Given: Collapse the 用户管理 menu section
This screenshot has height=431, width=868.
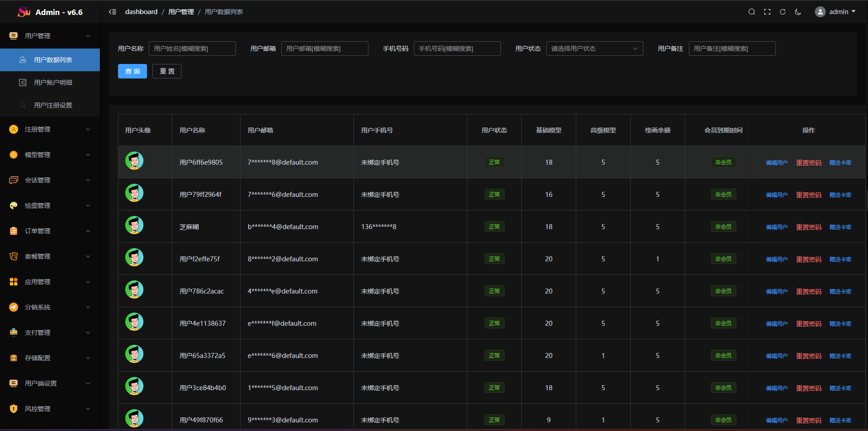Looking at the screenshot, I should point(50,36).
